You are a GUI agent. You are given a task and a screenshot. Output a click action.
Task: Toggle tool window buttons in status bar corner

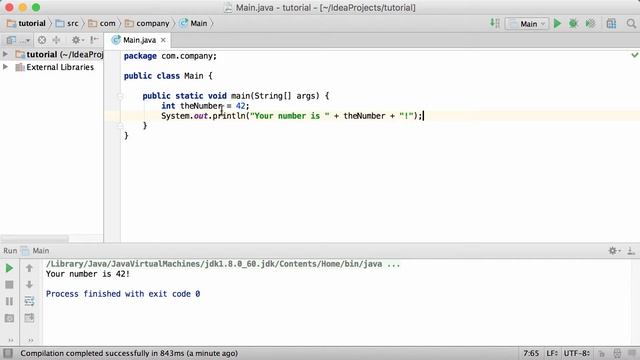coord(8,353)
